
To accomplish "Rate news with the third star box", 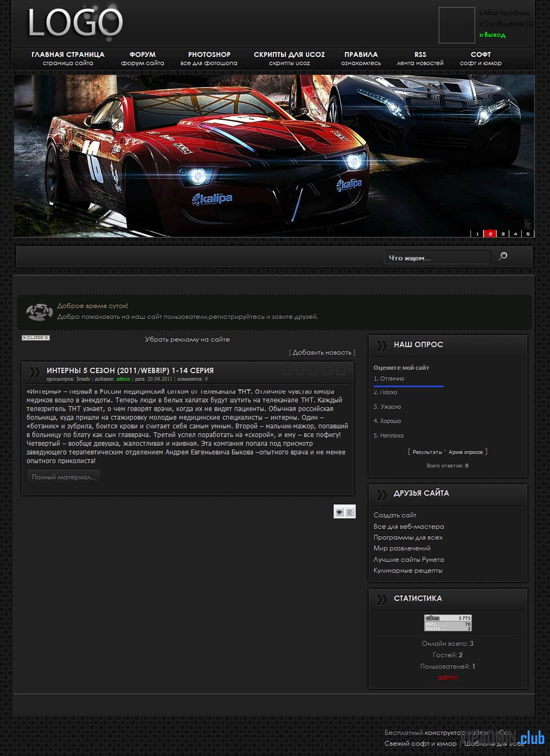I will [x=313, y=371].
